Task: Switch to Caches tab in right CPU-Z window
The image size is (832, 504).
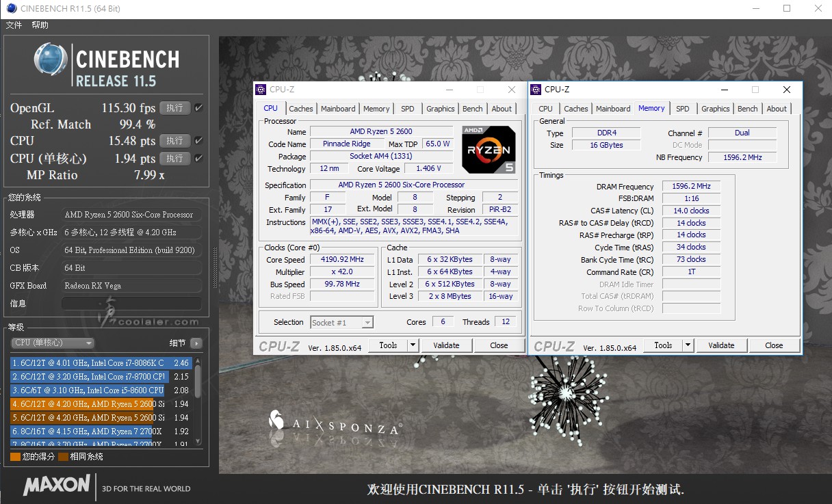Action: tap(575, 109)
